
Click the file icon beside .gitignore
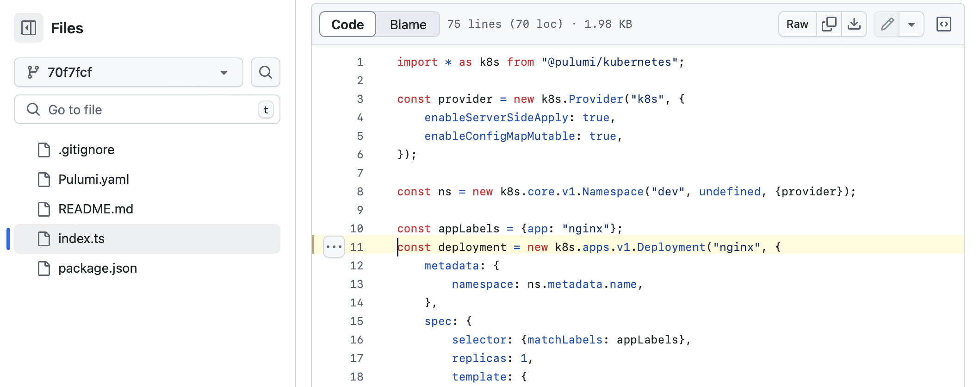(44, 150)
